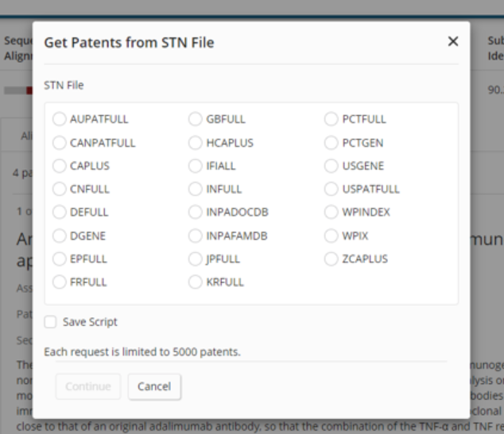The height and width of the screenshot is (434, 504).
Task: Pick the WPINDEX radio option
Action: click(331, 212)
